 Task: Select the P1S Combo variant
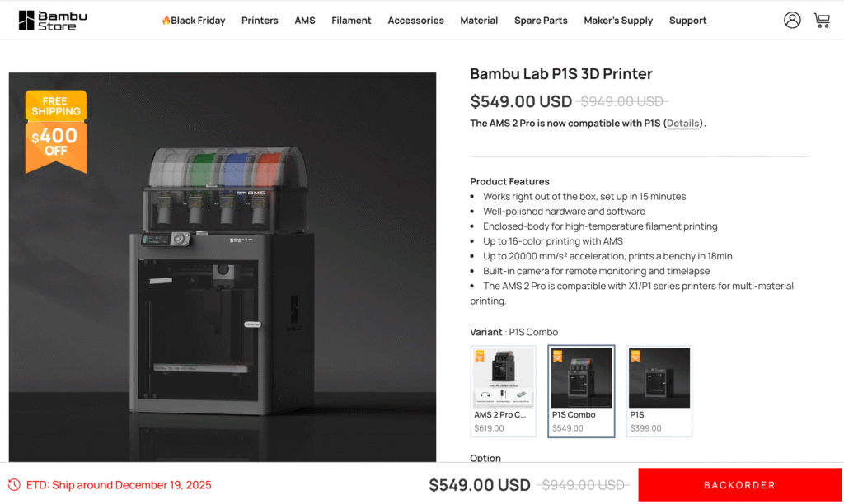tap(581, 391)
